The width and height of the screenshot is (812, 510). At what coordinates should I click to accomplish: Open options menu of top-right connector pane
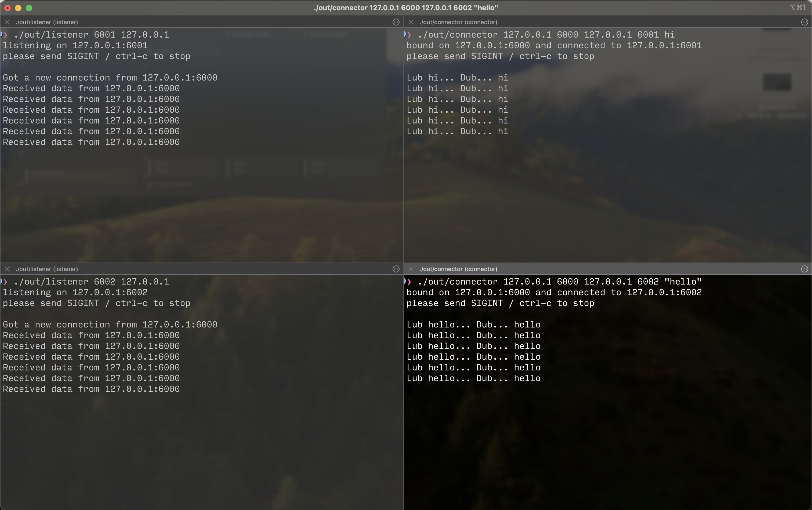point(804,22)
